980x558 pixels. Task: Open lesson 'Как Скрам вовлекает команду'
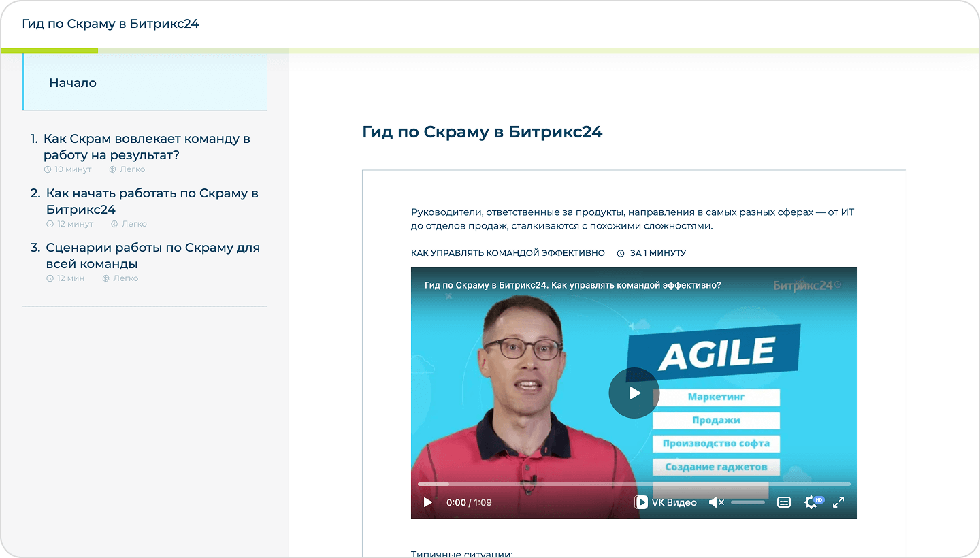pyautogui.click(x=146, y=146)
